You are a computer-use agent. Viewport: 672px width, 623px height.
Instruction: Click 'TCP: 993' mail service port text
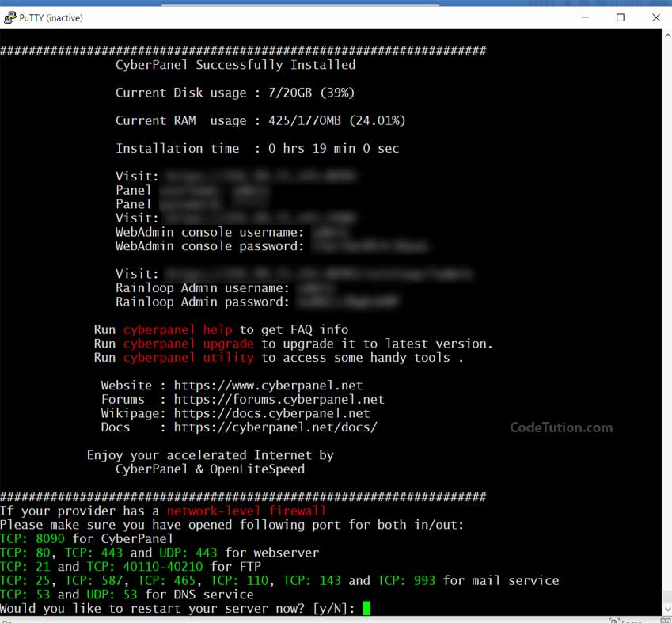(x=406, y=580)
